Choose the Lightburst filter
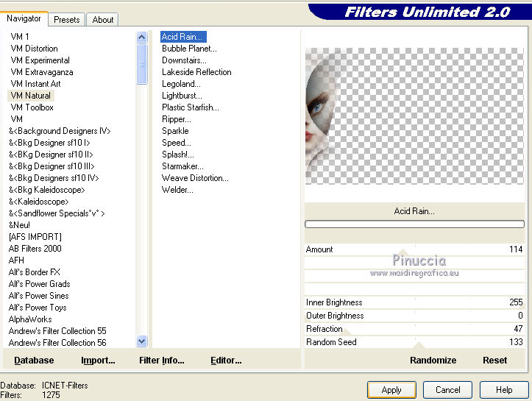The width and height of the screenshot is (532, 401). point(182,96)
